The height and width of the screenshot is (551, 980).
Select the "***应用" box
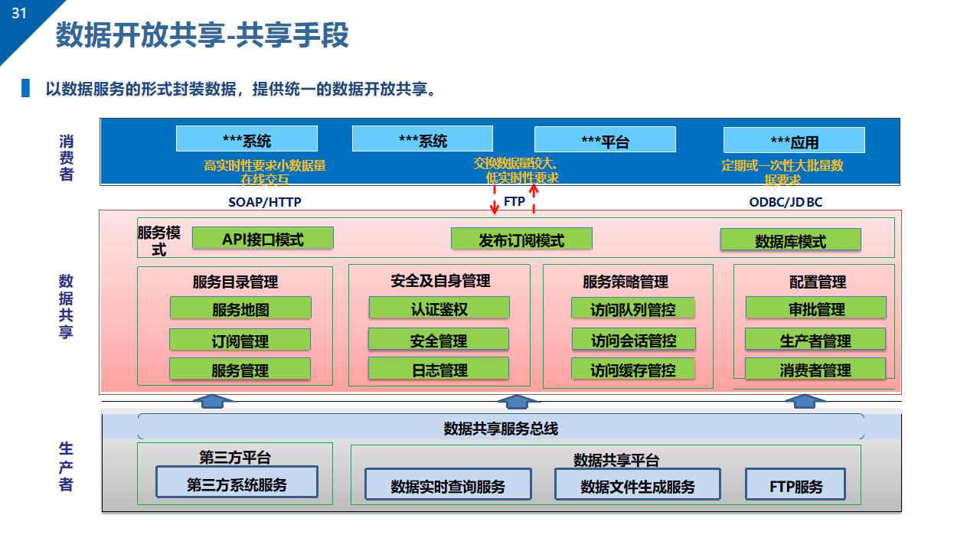(x=794, y=140)
